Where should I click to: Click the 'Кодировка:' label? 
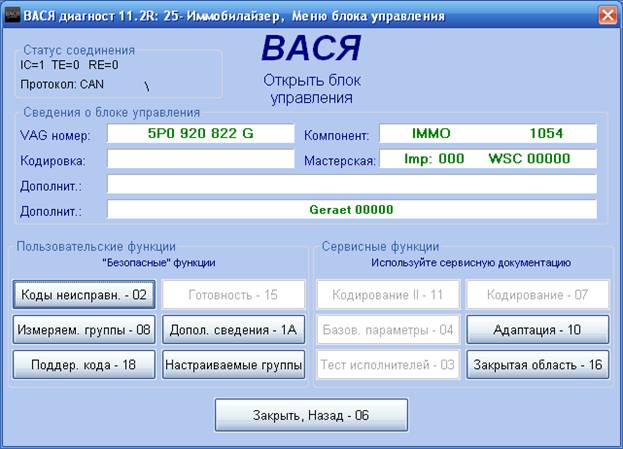(53, 161)
